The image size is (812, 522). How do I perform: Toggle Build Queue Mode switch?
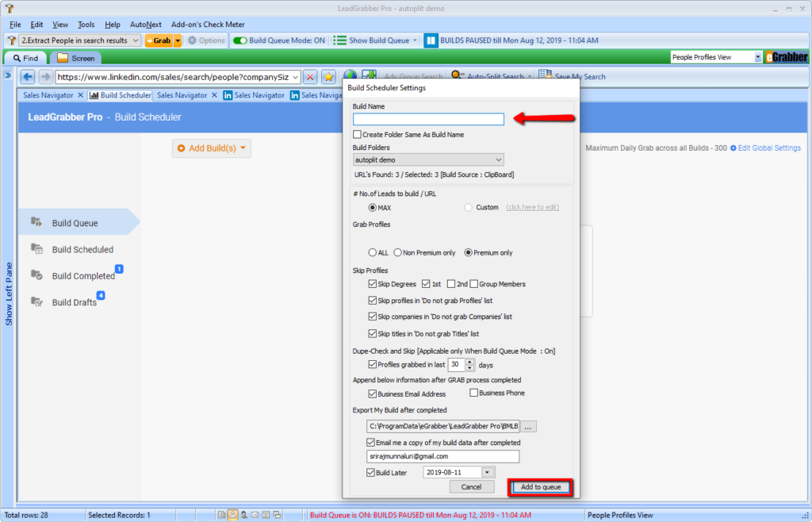(x=239, y=40)
